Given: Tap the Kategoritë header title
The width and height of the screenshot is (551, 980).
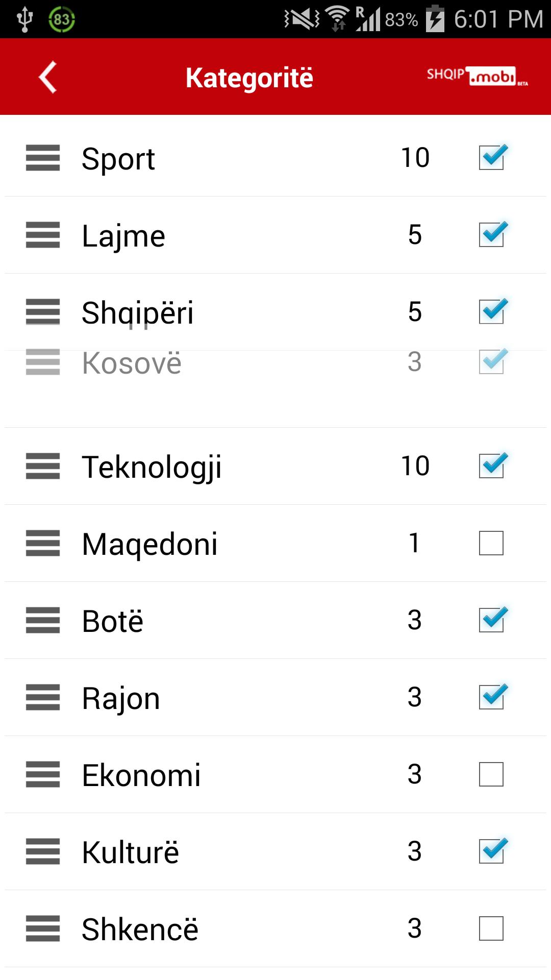Looking at the screenshot, I should 249,78.
